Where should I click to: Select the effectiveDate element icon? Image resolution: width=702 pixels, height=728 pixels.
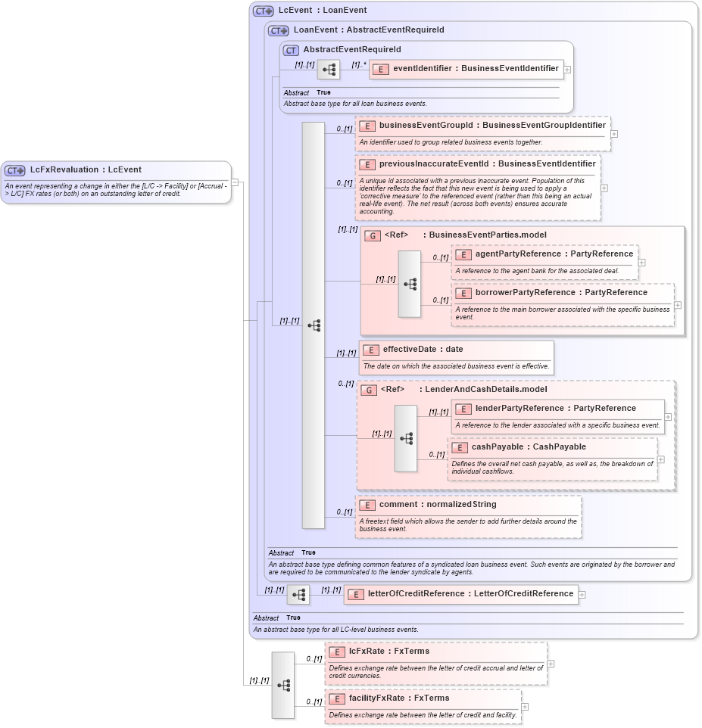pos(371,350)
